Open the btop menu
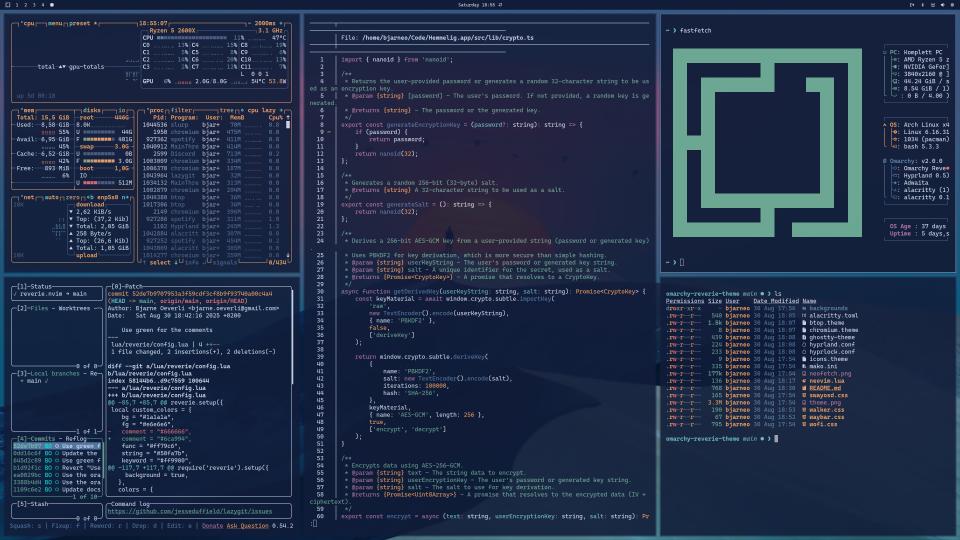This screenshot has height=540, width=960. (x=55, y=23)
